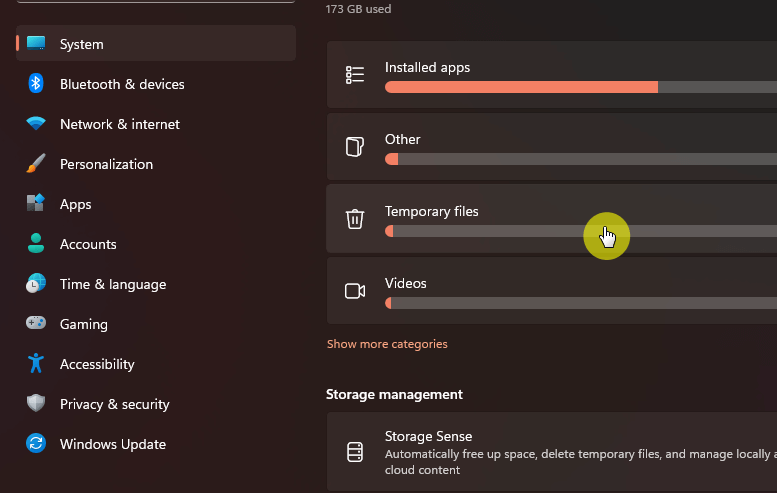This screenshot has height=493, width=777.
Task: Click the Privacy & security shield icon
Action: click(x=36, y=403)
